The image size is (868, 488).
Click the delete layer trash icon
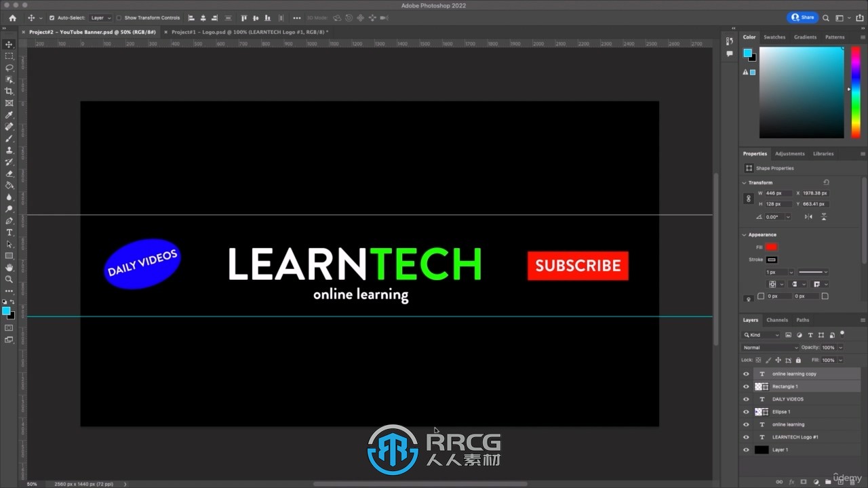[853, 483]
